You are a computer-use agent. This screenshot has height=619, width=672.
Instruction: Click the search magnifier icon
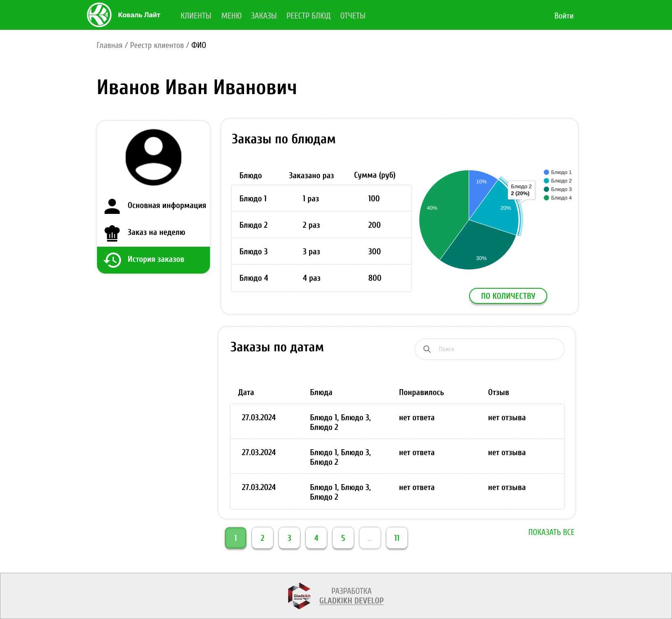[x=427, y=349]
